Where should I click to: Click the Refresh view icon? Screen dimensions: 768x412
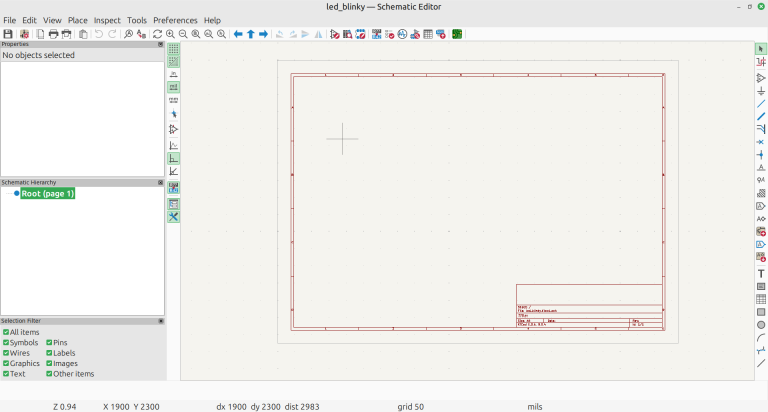coord(157,34)
